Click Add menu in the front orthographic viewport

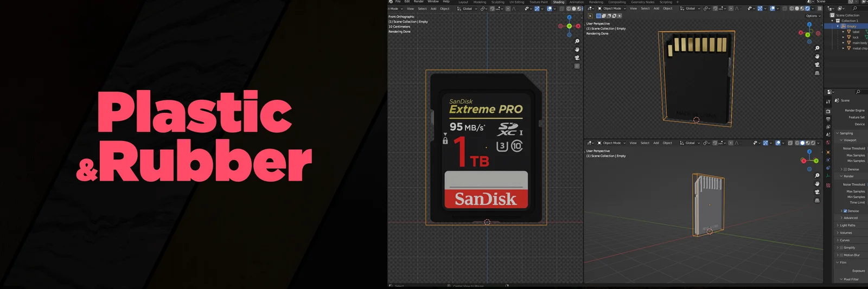[433, 9]
